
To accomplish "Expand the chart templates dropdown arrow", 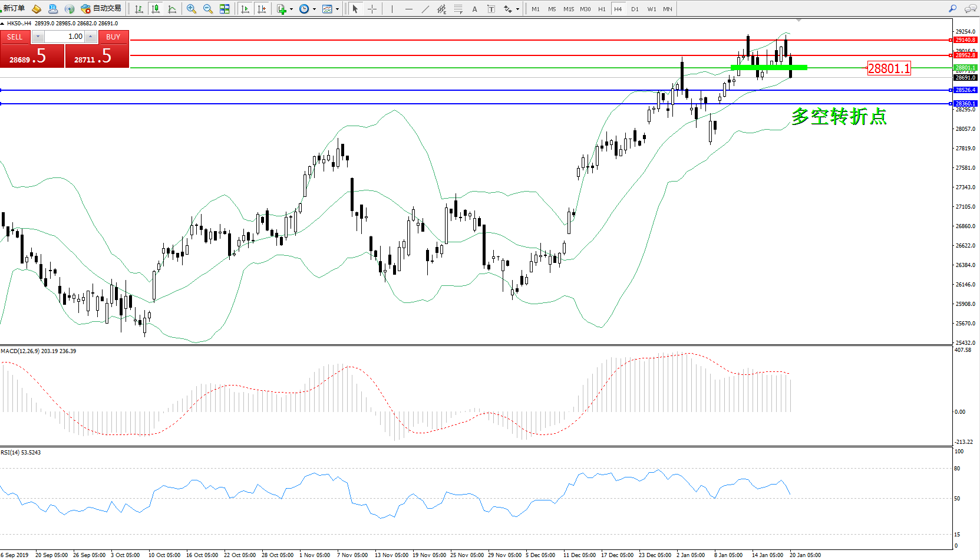I will pyautogui.click(x=337, y=9).
